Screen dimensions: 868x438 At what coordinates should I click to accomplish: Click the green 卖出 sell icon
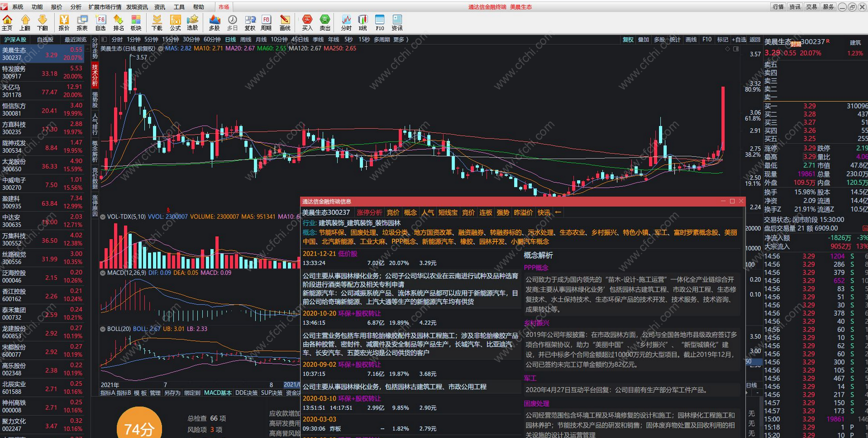coord(325,22)
